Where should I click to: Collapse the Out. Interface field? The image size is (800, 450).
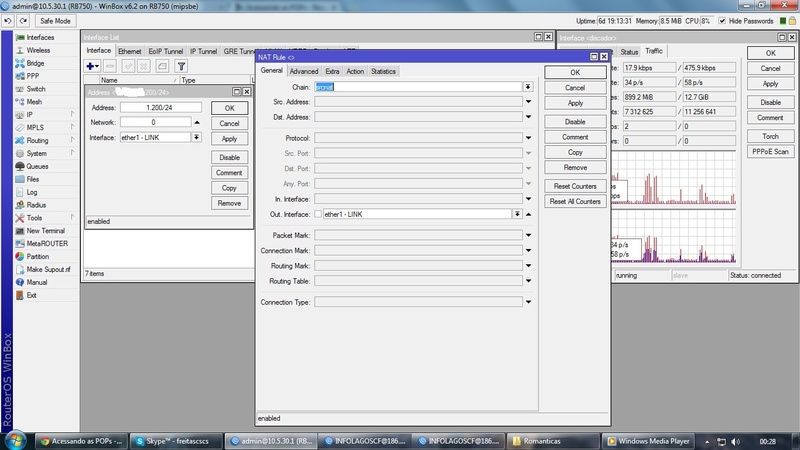pos(529,214)
